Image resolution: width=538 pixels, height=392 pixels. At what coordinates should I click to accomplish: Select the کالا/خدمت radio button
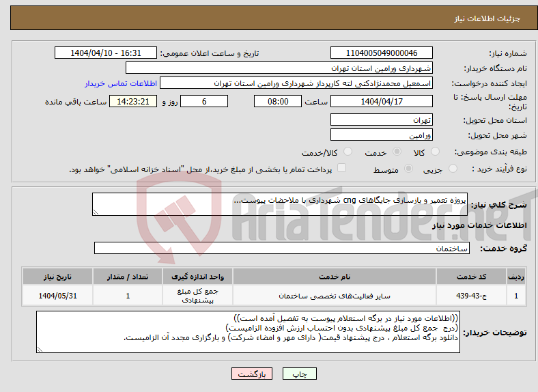pyautogui.click(x=348, y=152)
